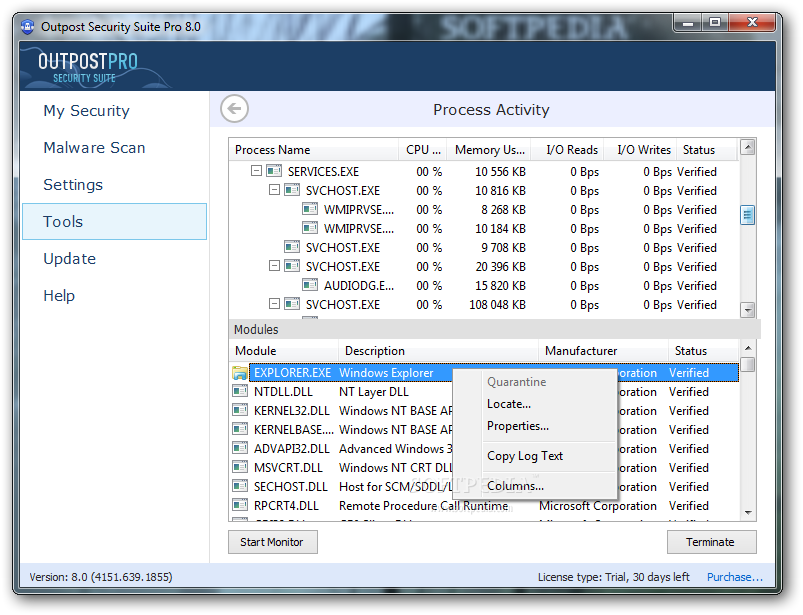This screenshot has height=615, width=803.
Task: Click the KERNELBASE module icon
Action: coord(240,430)
